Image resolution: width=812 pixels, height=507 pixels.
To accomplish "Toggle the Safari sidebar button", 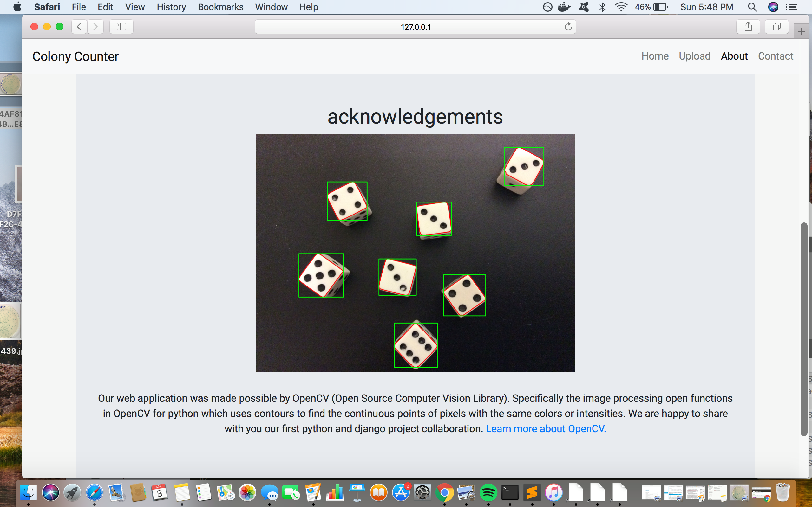I will [121, 27].
